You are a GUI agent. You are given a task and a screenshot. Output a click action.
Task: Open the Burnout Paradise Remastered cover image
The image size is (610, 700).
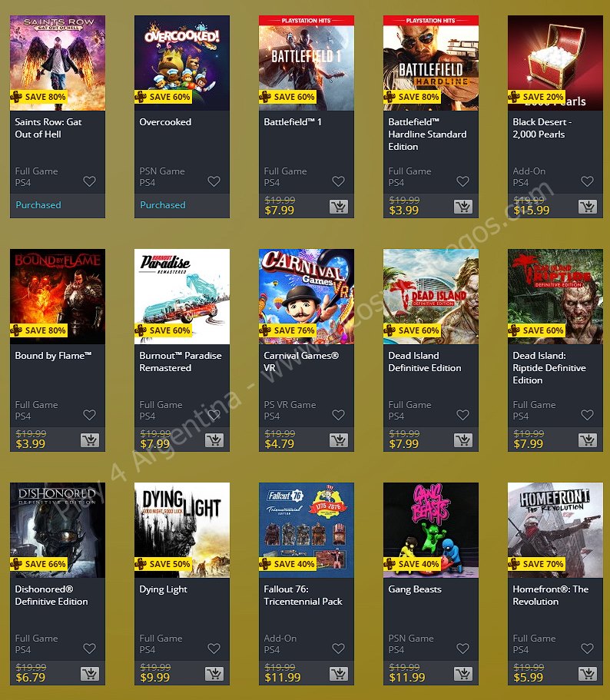182,297
